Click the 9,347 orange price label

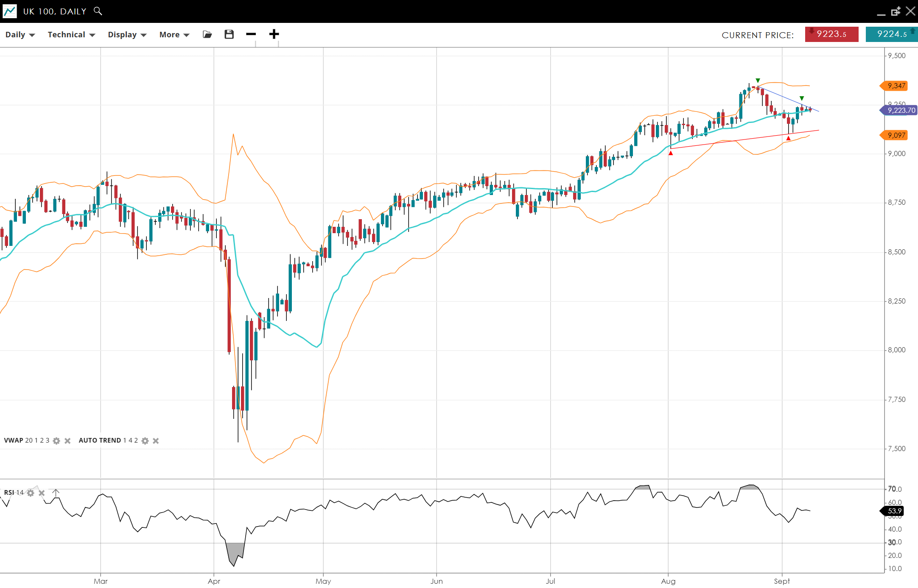pyautogui.click(x=895, y=86)
